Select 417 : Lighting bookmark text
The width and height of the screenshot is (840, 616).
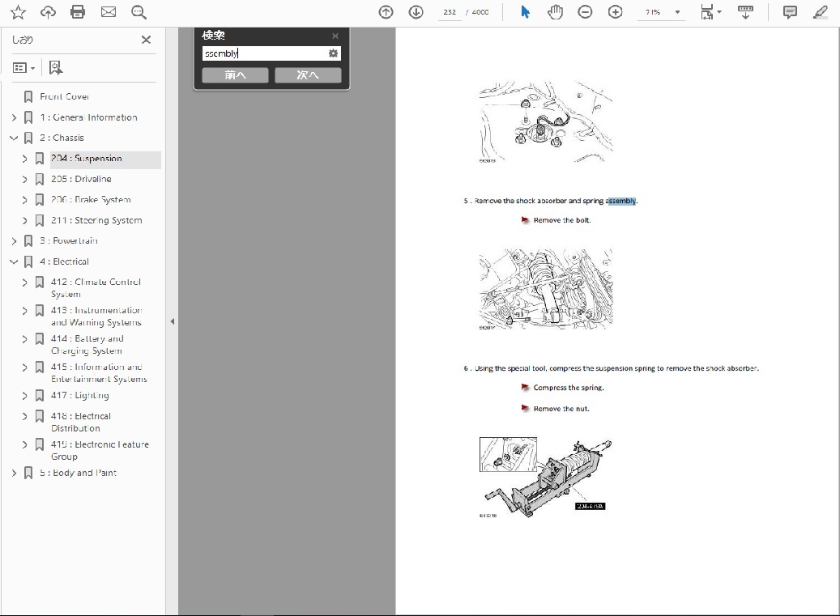(80, 396)
